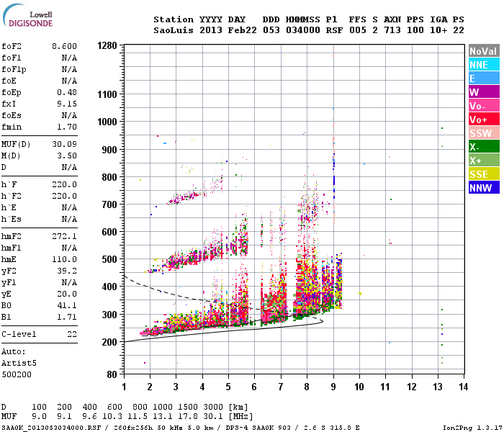Click the 2013 year value in the header
504x432 pixels.
(211, 30)
